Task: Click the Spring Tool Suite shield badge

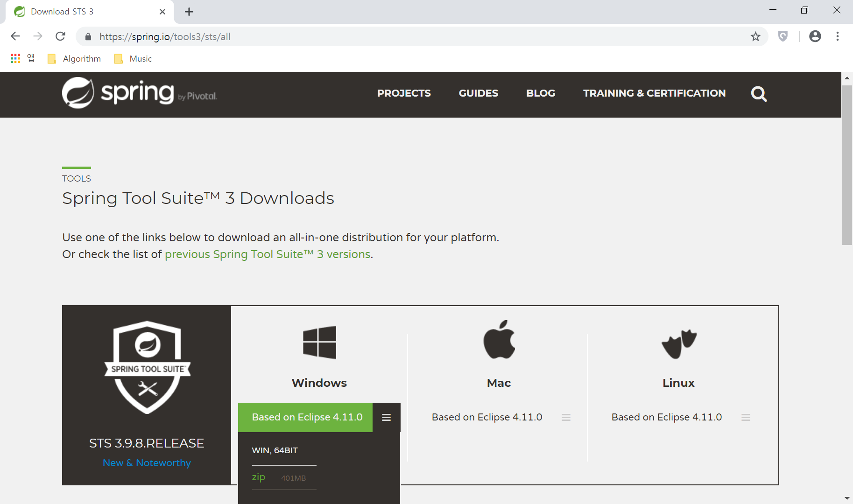Action: (x=148, y=367)
